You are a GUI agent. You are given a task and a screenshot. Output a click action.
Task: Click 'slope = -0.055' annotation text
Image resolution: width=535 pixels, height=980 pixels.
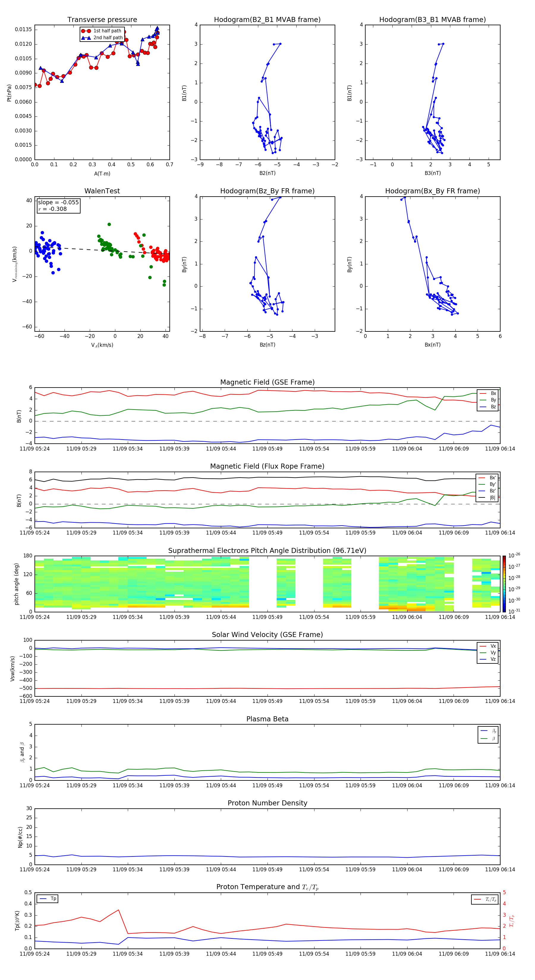[58, 203]
